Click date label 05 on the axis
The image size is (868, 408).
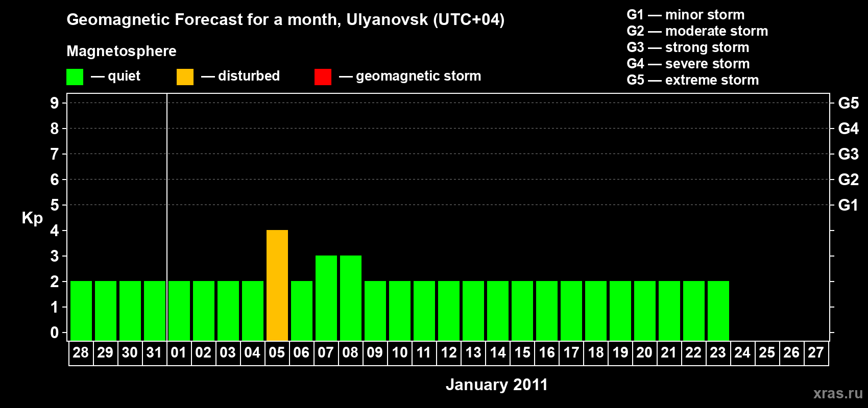click(x=277, y=353)
